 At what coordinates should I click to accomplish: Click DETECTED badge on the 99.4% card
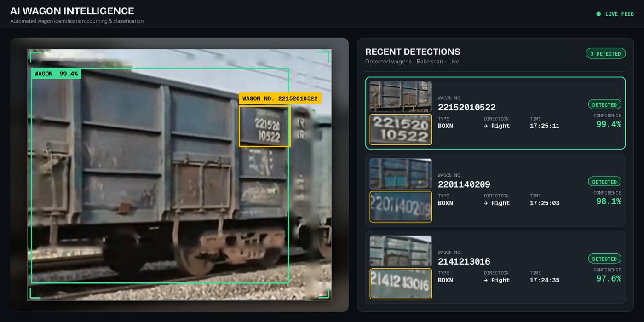click(x=604, y=105)
